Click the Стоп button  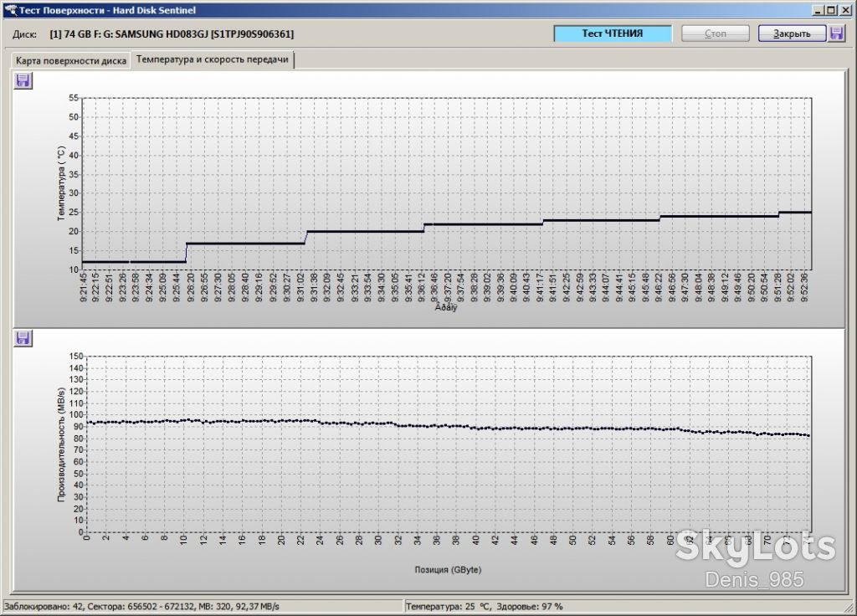click(x=715, y=33)
